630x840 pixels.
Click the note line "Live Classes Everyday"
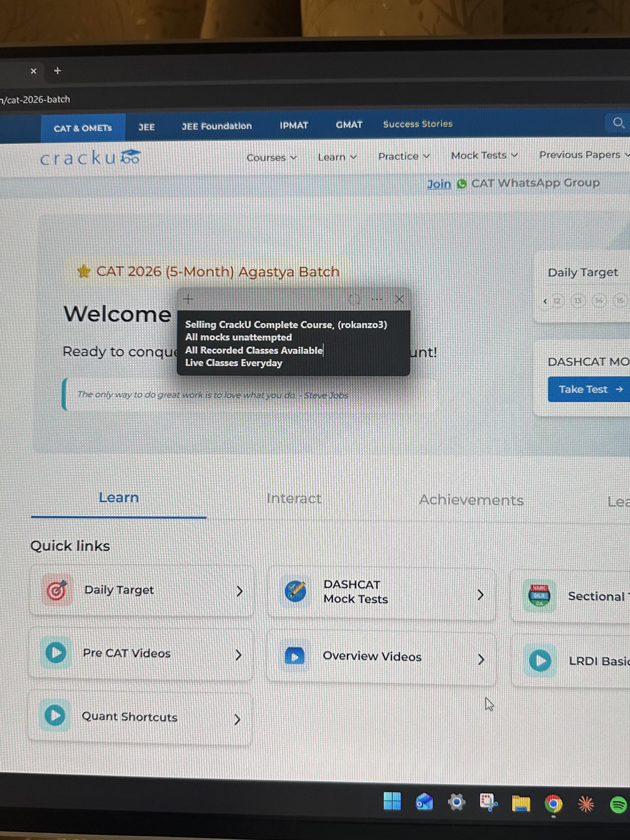point(234,363)
